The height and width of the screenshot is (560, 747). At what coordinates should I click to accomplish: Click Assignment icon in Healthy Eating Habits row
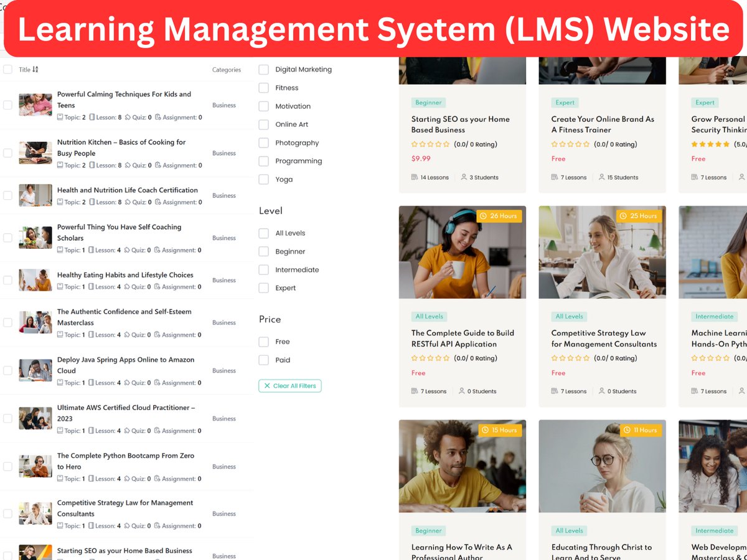coord(158,287)
